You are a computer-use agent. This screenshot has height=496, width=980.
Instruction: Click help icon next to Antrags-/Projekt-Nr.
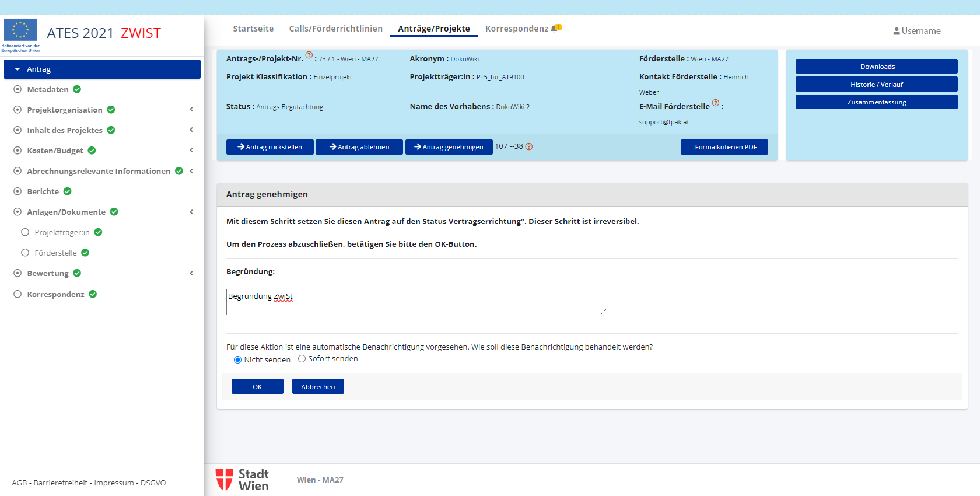pos(309,55)
